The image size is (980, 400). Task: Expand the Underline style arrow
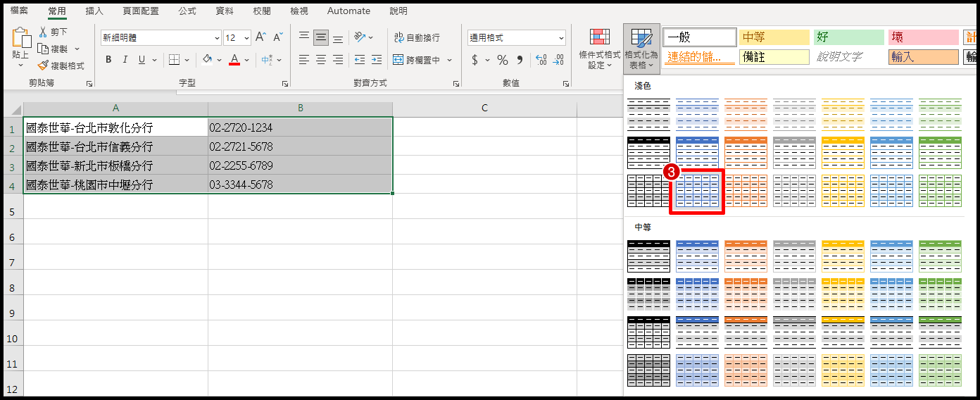[153, 60]
